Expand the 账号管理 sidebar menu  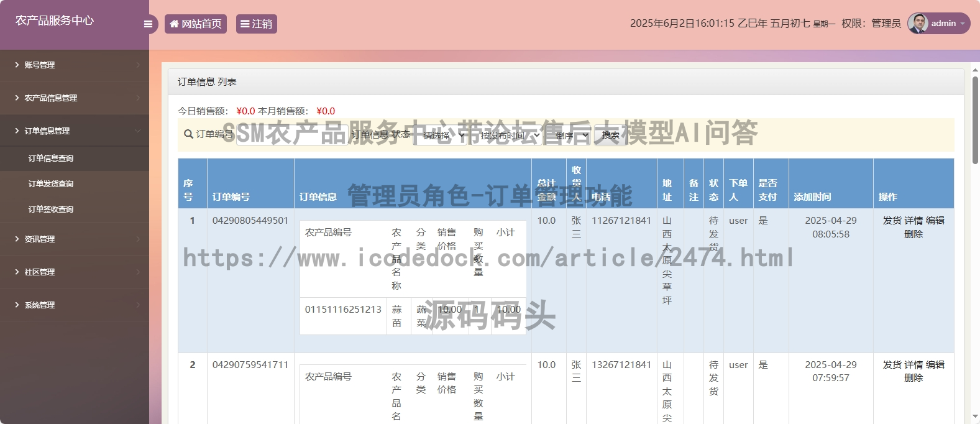(75, 65)
